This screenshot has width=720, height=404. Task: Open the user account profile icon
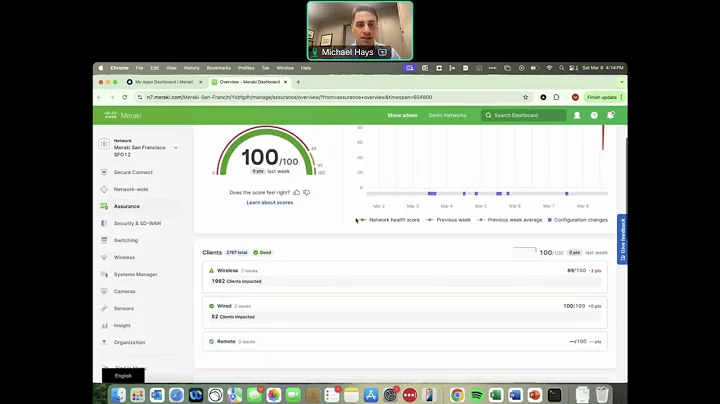coord(577,115)
